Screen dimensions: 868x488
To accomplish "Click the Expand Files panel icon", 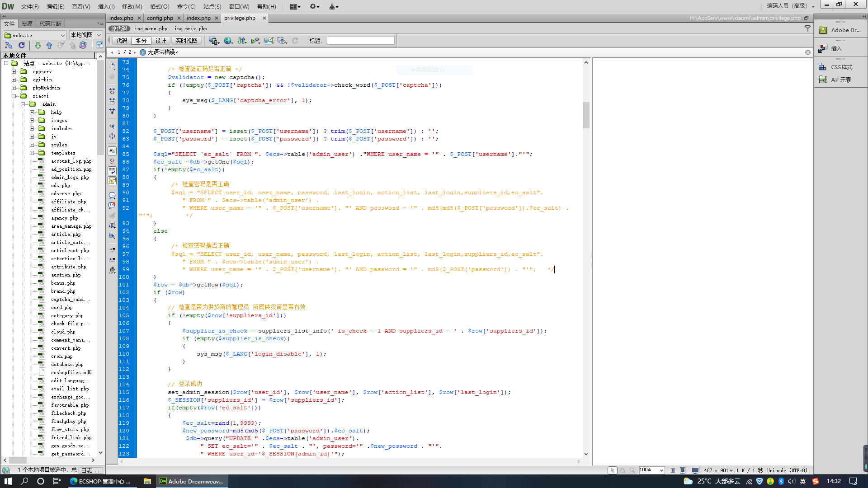I will 100,45.
